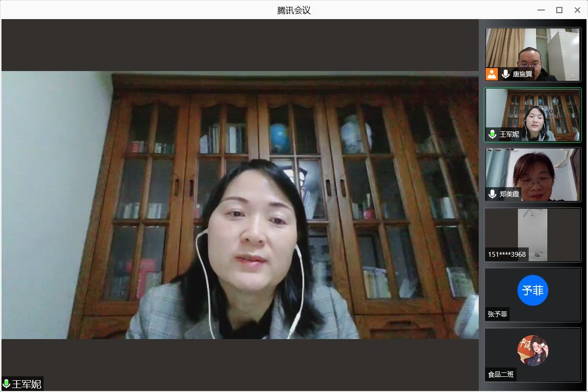Click the 张予菲 name label
Viewport: 588px width, 392px height.
[x=497, y=315]
